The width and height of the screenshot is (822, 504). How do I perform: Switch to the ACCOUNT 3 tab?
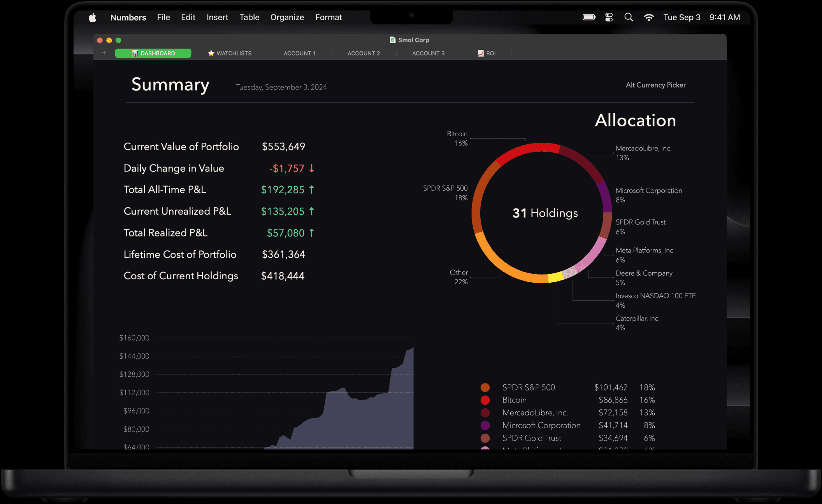428,53
